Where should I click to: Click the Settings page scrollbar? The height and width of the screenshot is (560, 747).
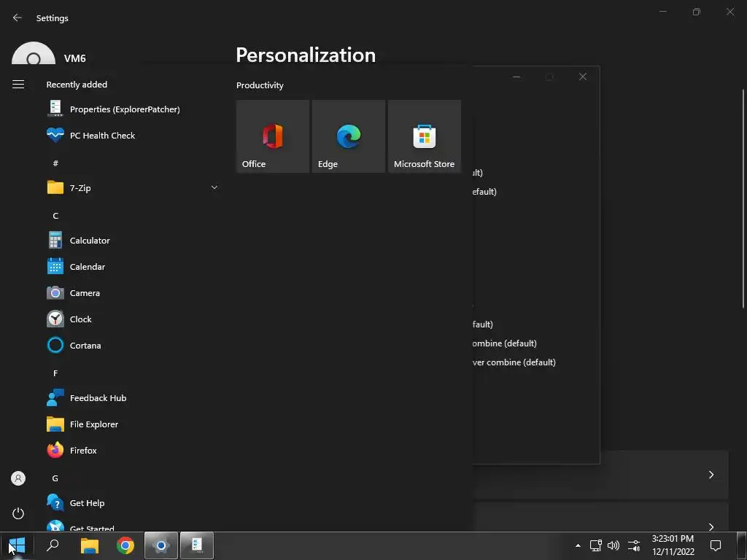coord(743,198)
